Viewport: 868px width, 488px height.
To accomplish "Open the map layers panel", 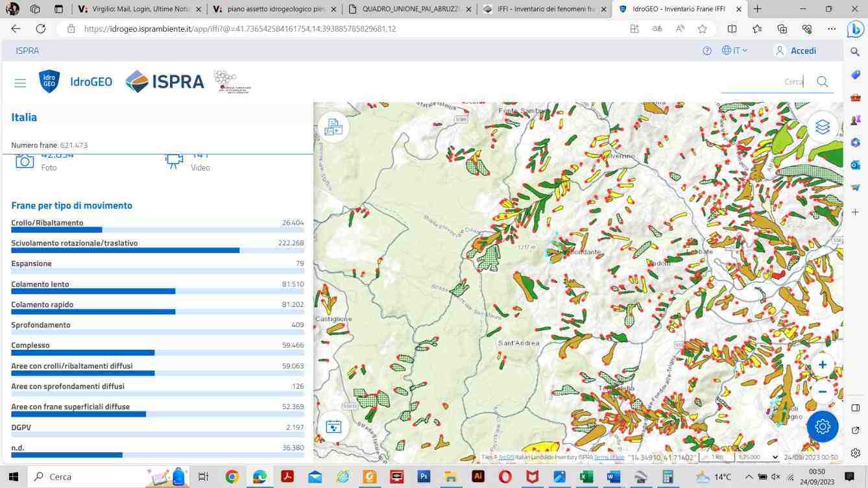I will click(x=823, y=127).
